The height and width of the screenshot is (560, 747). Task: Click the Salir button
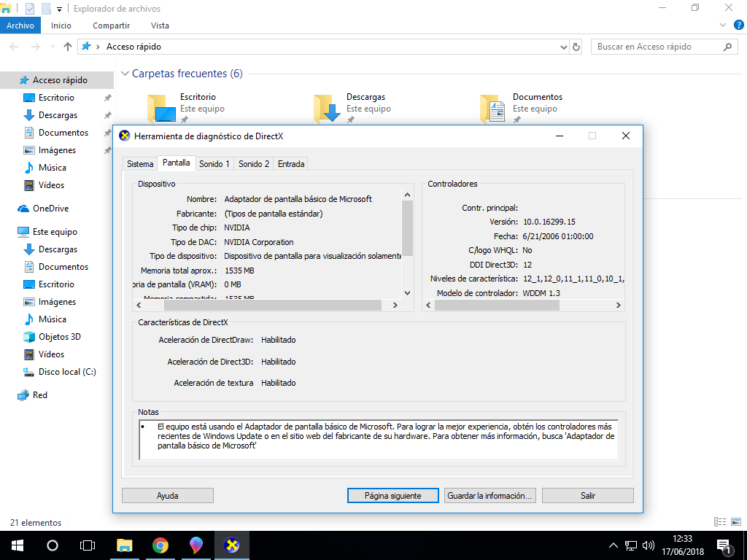coord(588,496)
